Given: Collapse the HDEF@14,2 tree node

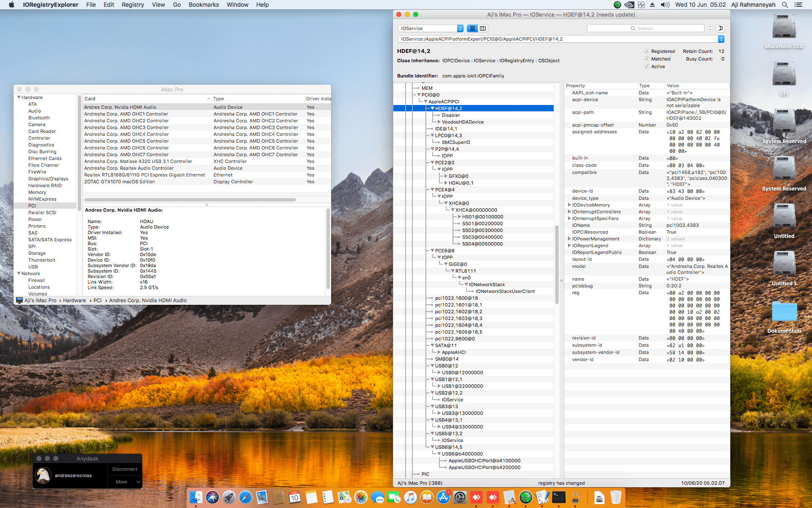Looking at the screenshot, I should pyautogui.click(x=432, y=108).
